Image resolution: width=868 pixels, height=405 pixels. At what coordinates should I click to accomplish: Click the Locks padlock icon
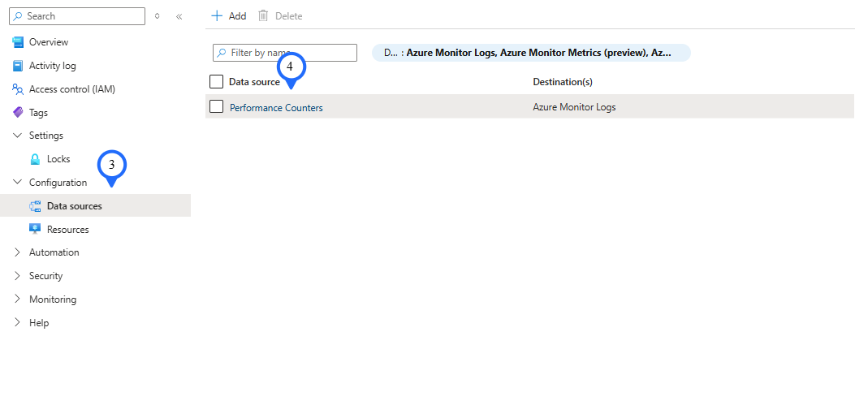pyautogui.click(x=35, y=159)
